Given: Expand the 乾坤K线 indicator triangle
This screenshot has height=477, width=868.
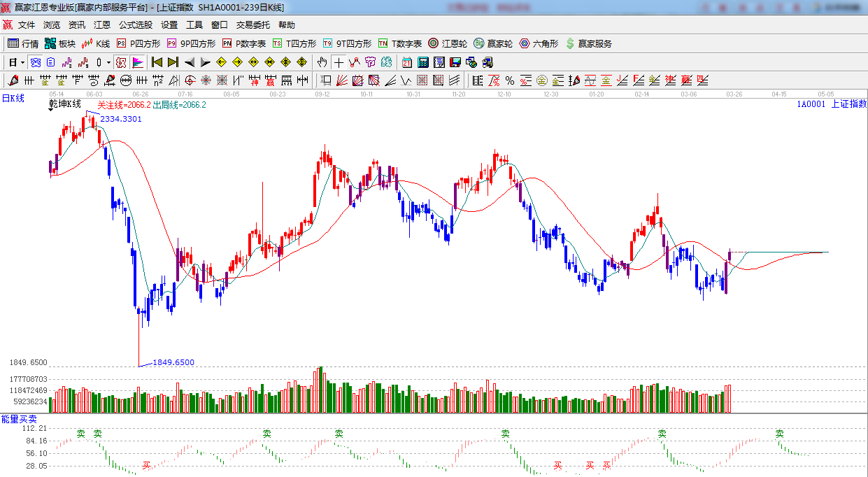Looking at the screenshot, I should [x=51, y=110].
